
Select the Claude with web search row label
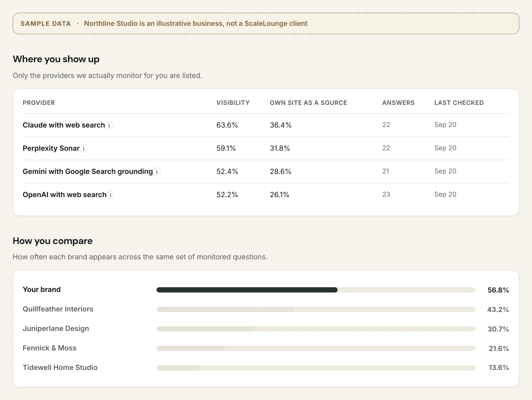pyautogui.click(x=64, y=125)
